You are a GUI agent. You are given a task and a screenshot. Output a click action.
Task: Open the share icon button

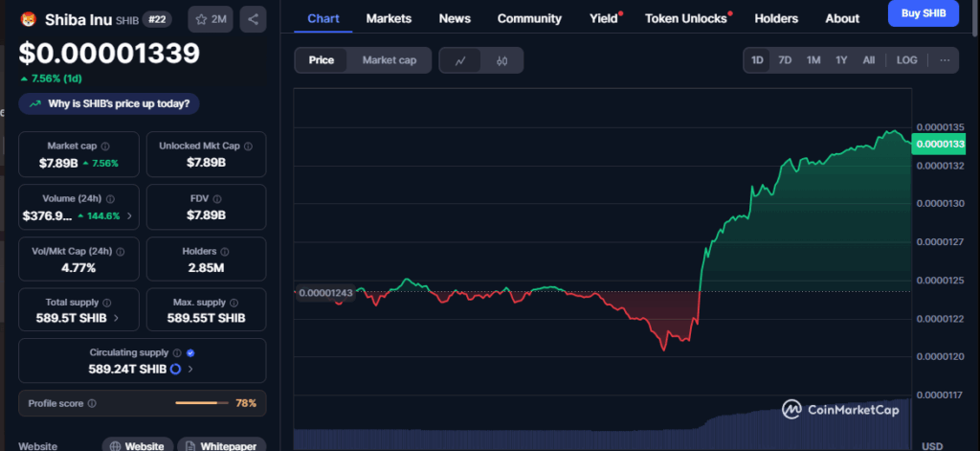point(253,19)
